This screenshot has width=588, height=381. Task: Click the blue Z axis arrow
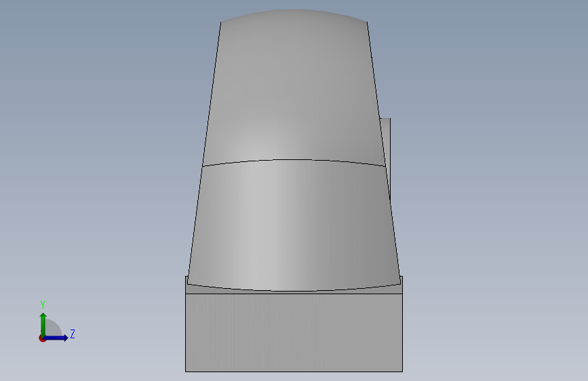[56, 338]
